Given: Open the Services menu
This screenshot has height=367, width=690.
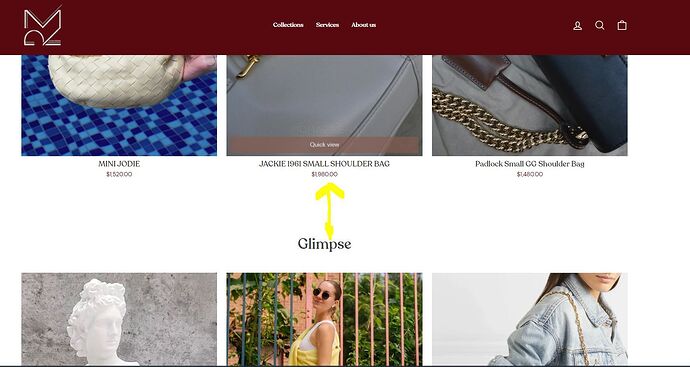Looking at the screenshot, I should (x=327, y=25).
